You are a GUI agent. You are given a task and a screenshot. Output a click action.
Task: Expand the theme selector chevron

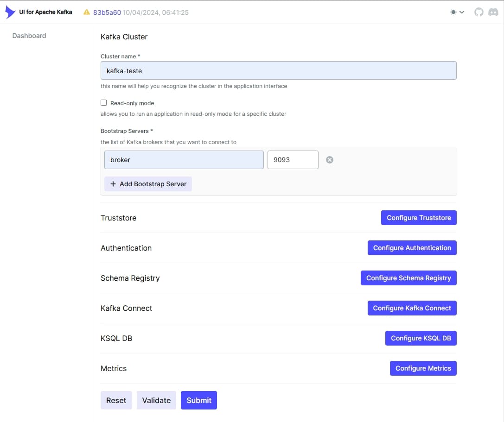click(x=462, y=12)
